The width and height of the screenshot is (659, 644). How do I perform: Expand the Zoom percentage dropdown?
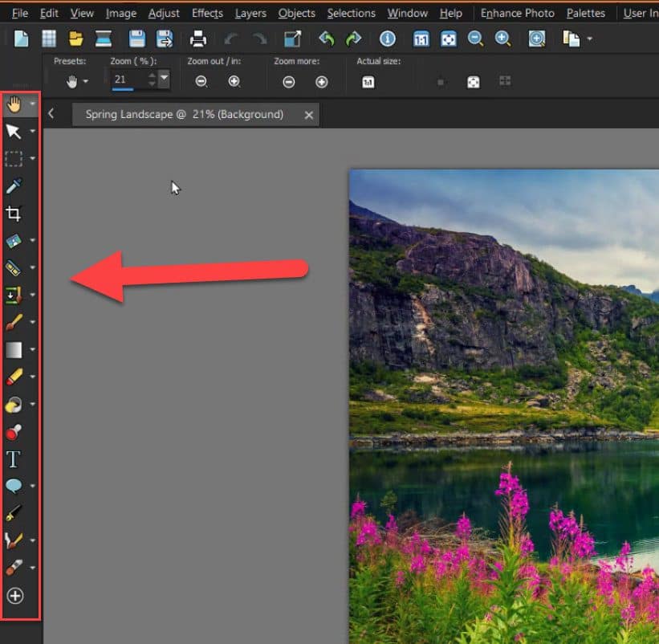pos(165,80)
